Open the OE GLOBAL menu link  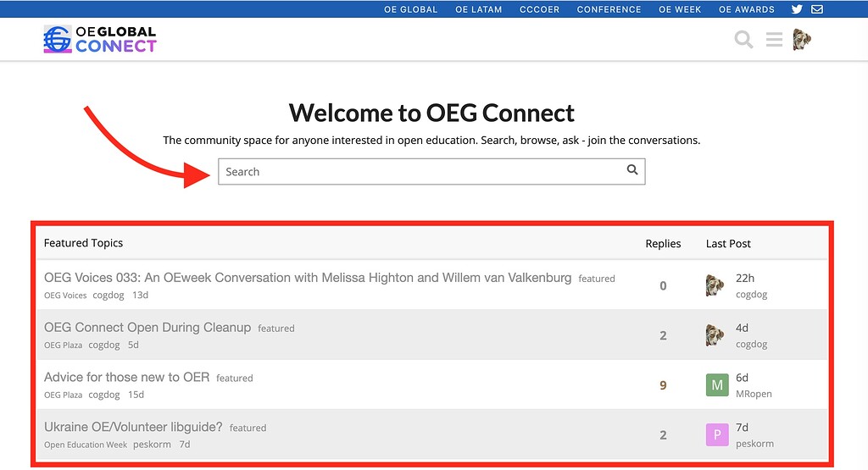coord(410,9)
